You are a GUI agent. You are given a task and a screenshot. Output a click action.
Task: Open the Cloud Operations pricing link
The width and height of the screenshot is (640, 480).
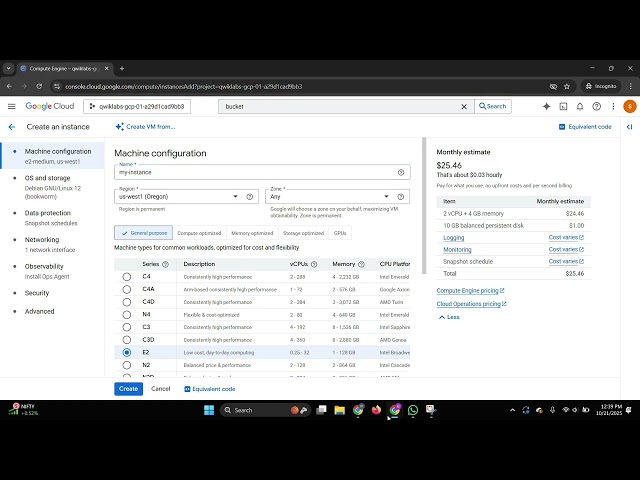[x=471, y=304]
